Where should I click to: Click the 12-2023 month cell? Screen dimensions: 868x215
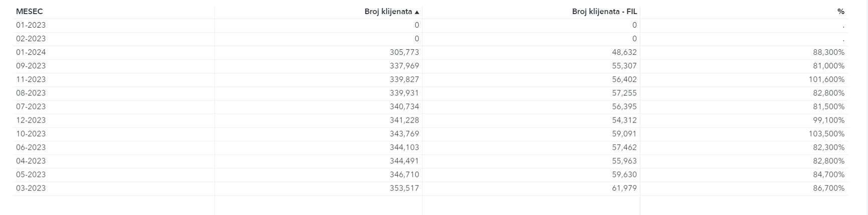tap(31, 120)
